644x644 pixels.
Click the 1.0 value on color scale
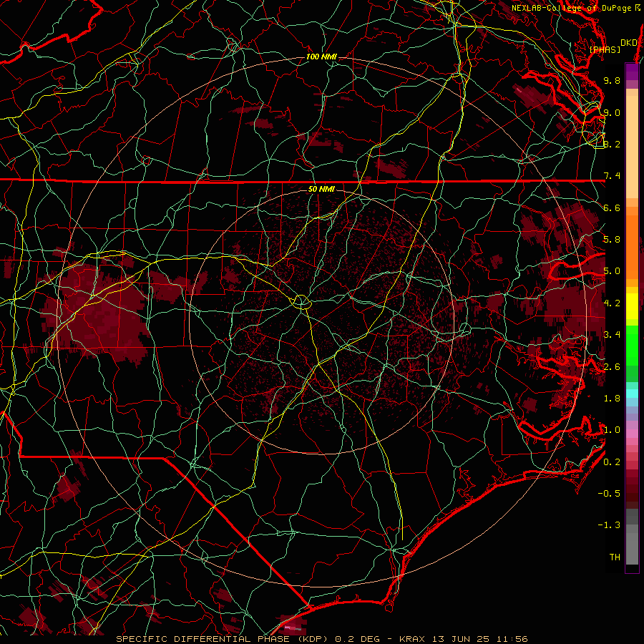612,430
